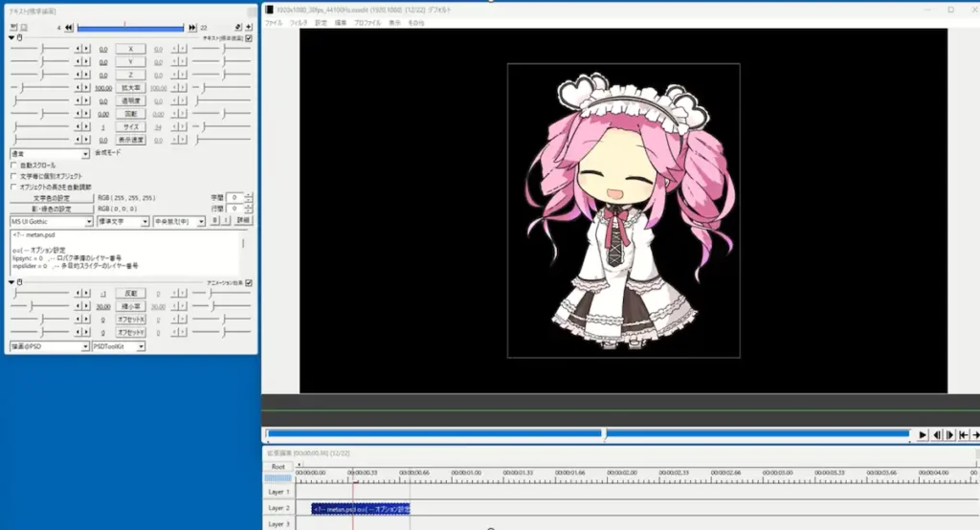The height and width of the screenshot is (530, 980).
Task: Increase left サイズ value with right arrow
Action: (86, 127)
